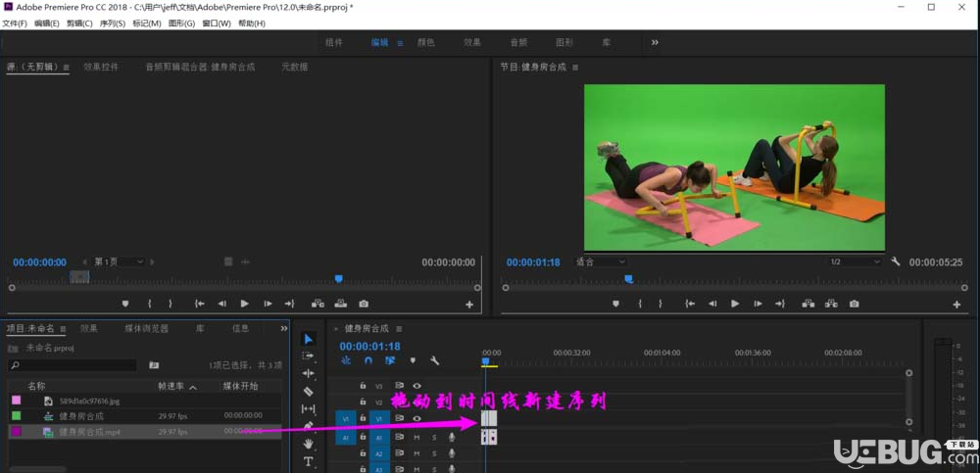Select the Slip tool
The width and height of the screenshot is (980, 473).
(308, 408)
